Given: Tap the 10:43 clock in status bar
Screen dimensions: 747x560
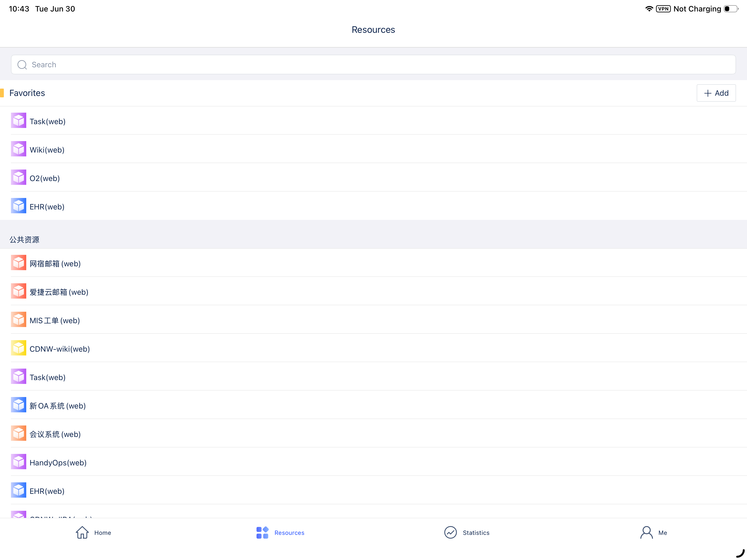Looking at the screenshot, I should click(19, 9).
